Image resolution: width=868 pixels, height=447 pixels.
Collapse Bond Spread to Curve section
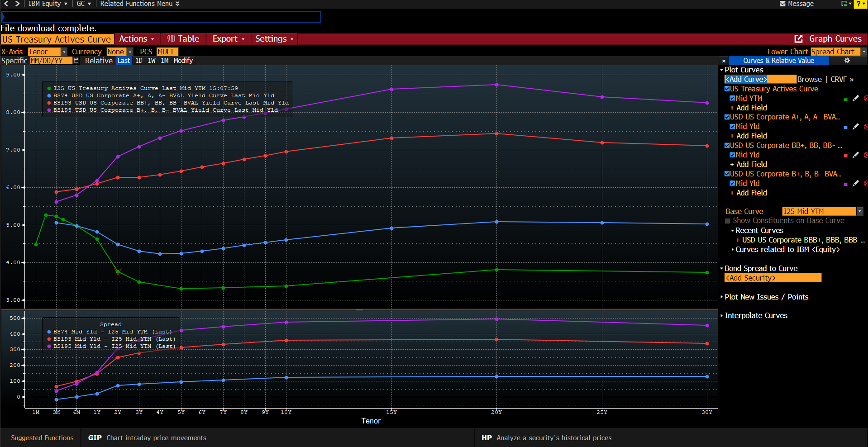(x=722, y=268)
